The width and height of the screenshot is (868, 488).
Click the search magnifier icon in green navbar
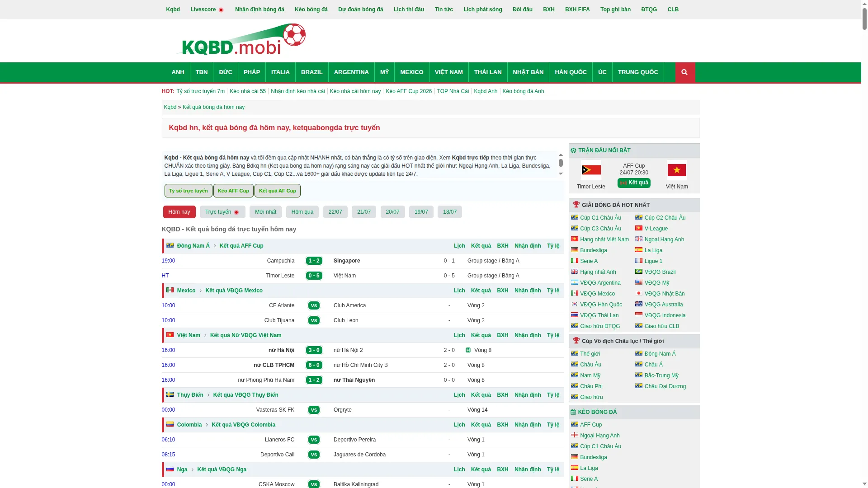click(x=684, y=72)
